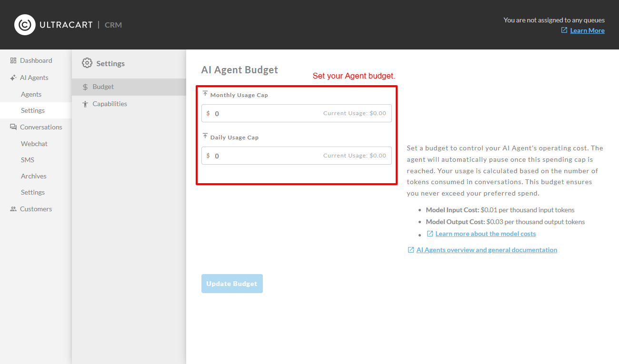619x364 pixels.
Task: Click the Budget dollar sign icon
Action: [x=85, y=87]
